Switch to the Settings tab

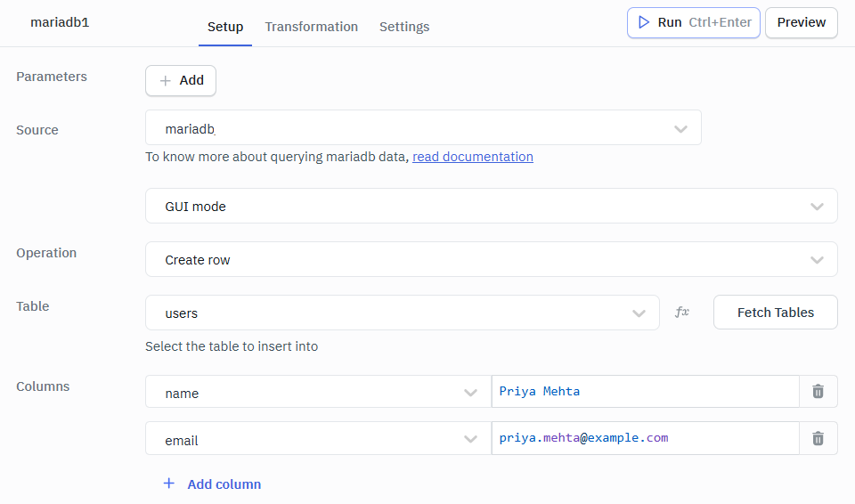point(404,27)
